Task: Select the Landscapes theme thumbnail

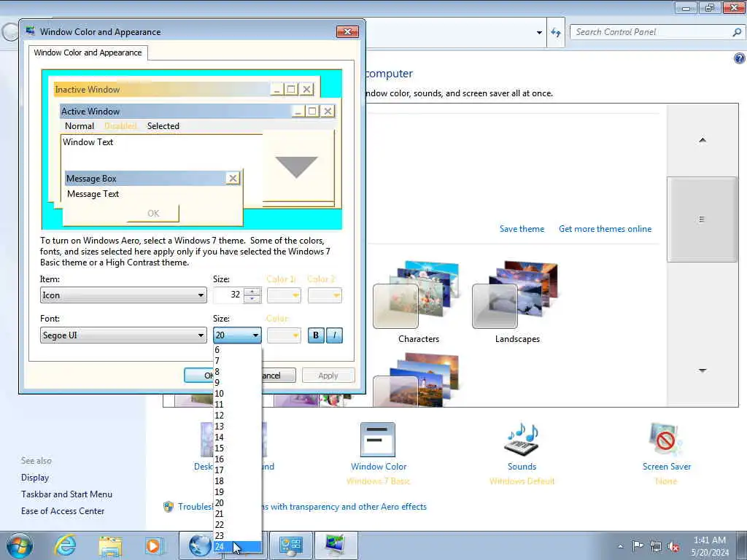Action: click(517, 295)
